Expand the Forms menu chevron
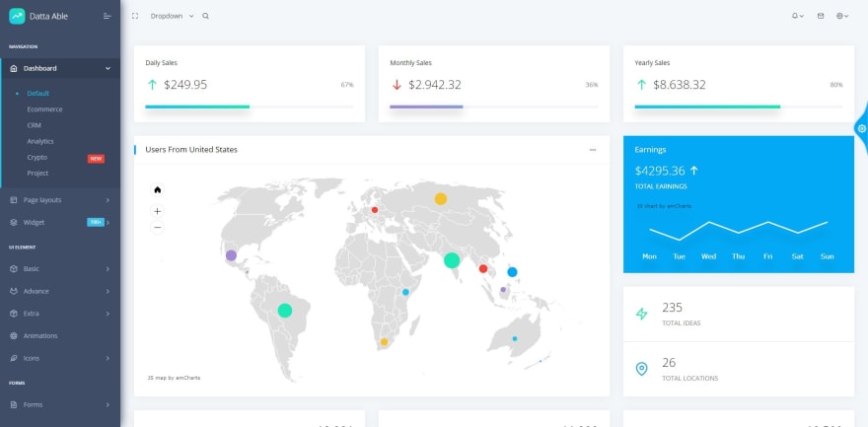This screenshot has height=427, width=868. click(108, 405)
